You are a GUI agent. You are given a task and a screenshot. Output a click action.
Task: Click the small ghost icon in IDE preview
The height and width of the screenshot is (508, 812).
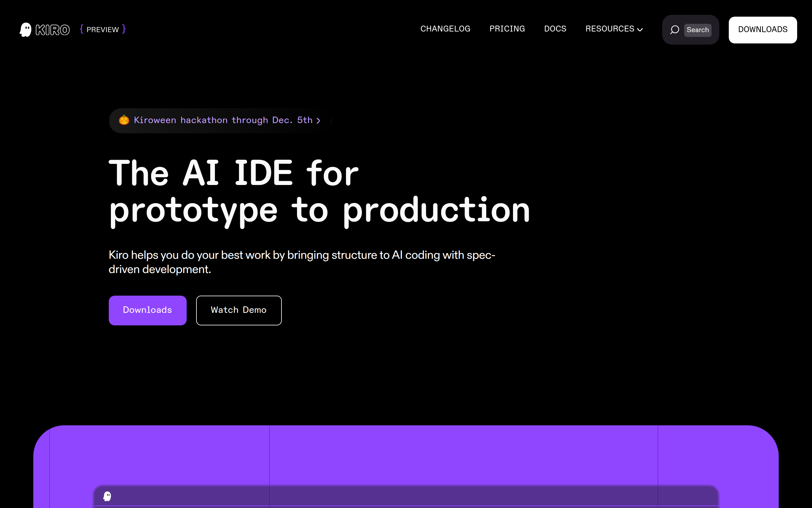tap(107, 496)
